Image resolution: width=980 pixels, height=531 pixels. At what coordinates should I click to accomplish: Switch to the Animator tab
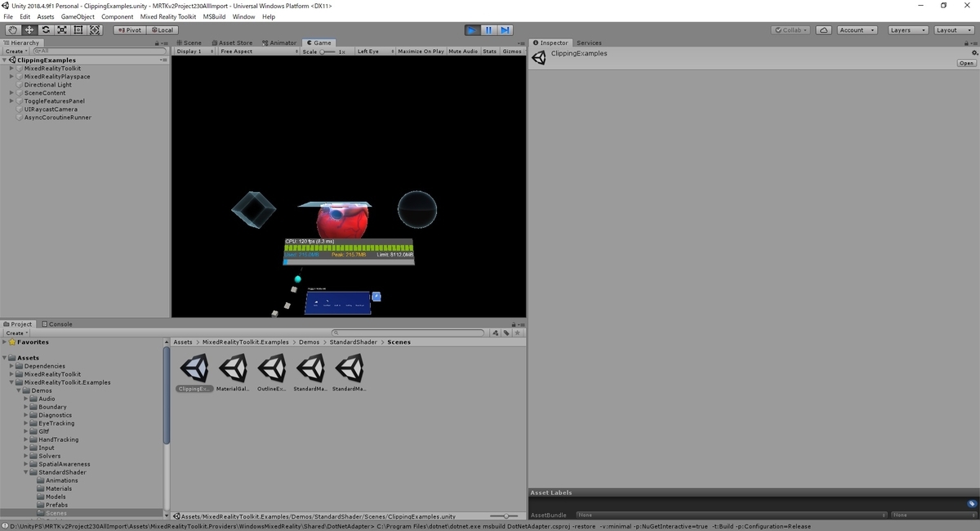[280, 42]
